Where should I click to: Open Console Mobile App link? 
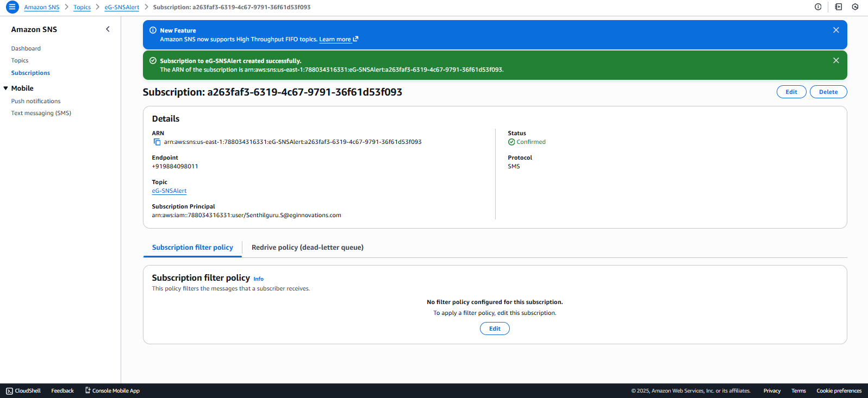point(113,391)
